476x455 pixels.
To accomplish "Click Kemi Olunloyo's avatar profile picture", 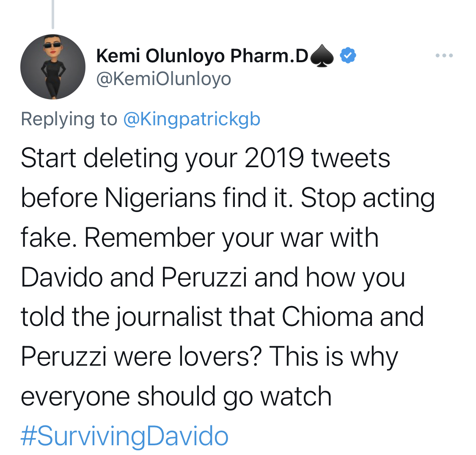I will point(53,67).
